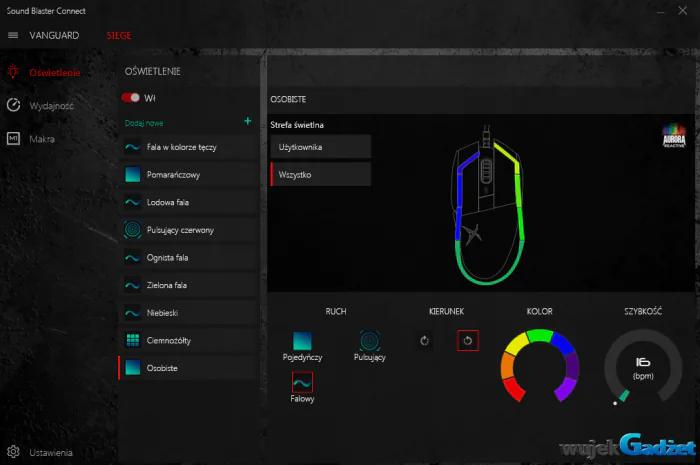This screenshot has height=465, width=700.
Task: Select the Pojedyńczy motion mode
Action: coord(302,347)
